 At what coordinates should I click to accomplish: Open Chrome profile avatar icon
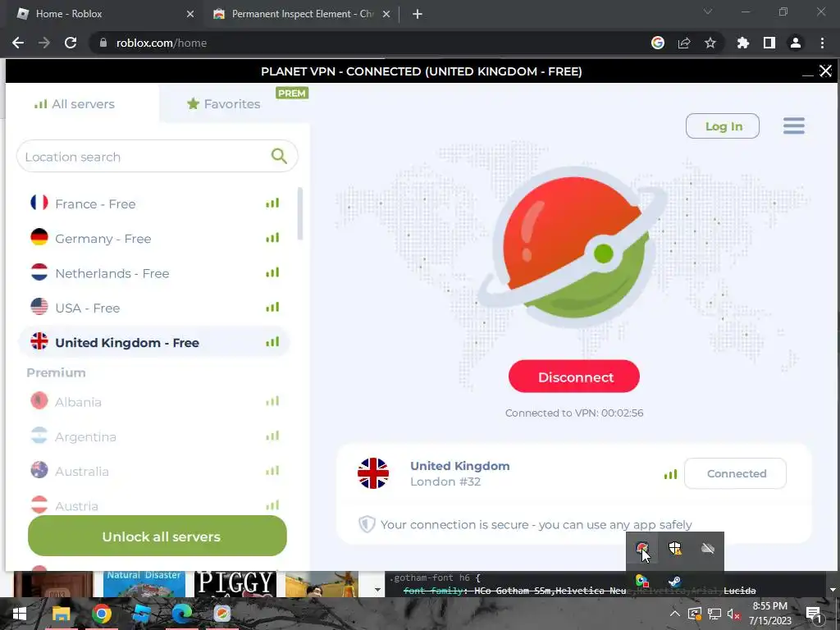click(x=795, y=43)
